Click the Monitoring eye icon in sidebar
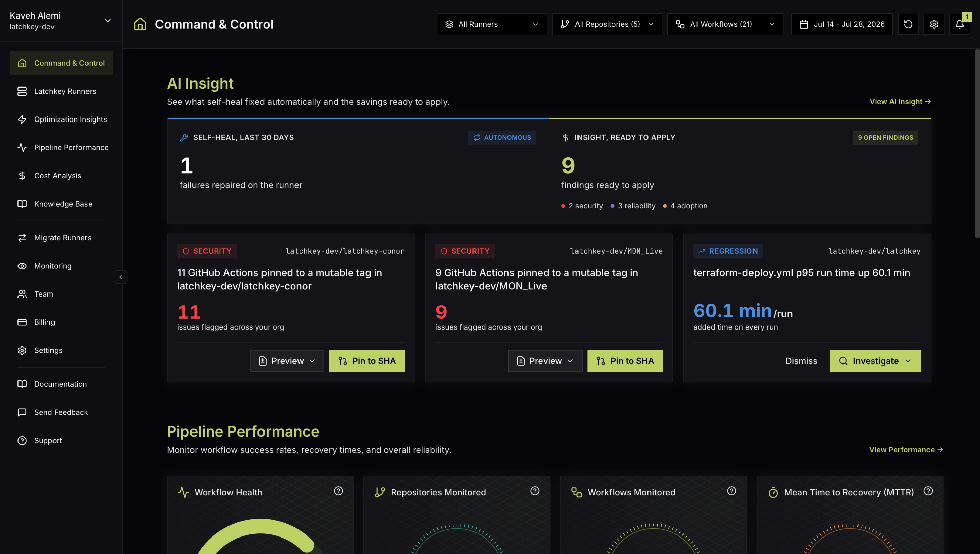Screen dimensions: 980x554 click(x=22, y=266)
